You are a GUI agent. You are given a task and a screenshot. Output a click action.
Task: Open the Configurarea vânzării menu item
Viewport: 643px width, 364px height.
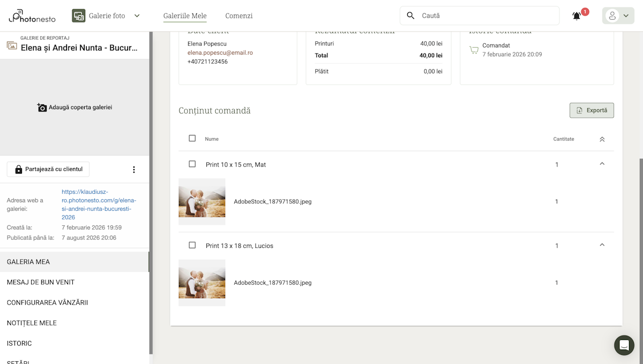tap(47, 302)
